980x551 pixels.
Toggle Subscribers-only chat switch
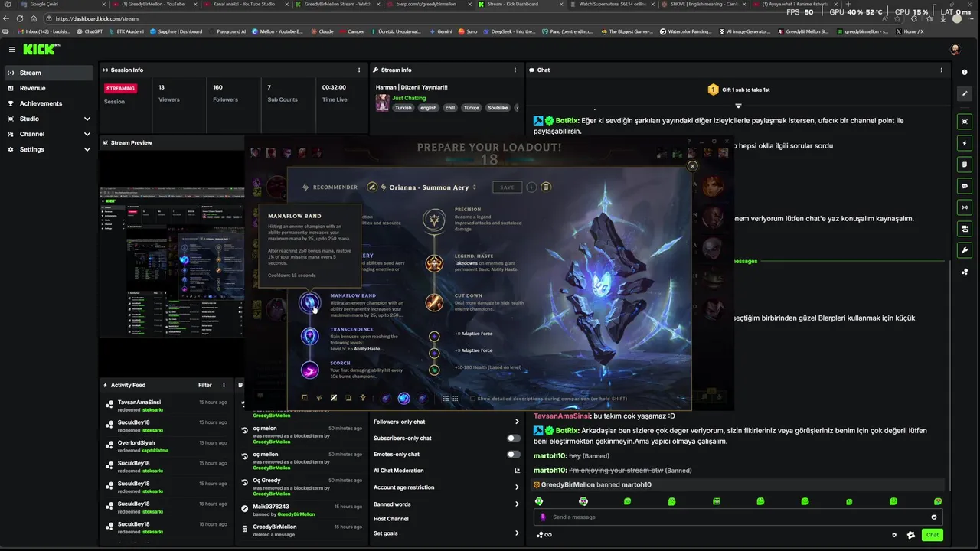(x=513, y=439)
